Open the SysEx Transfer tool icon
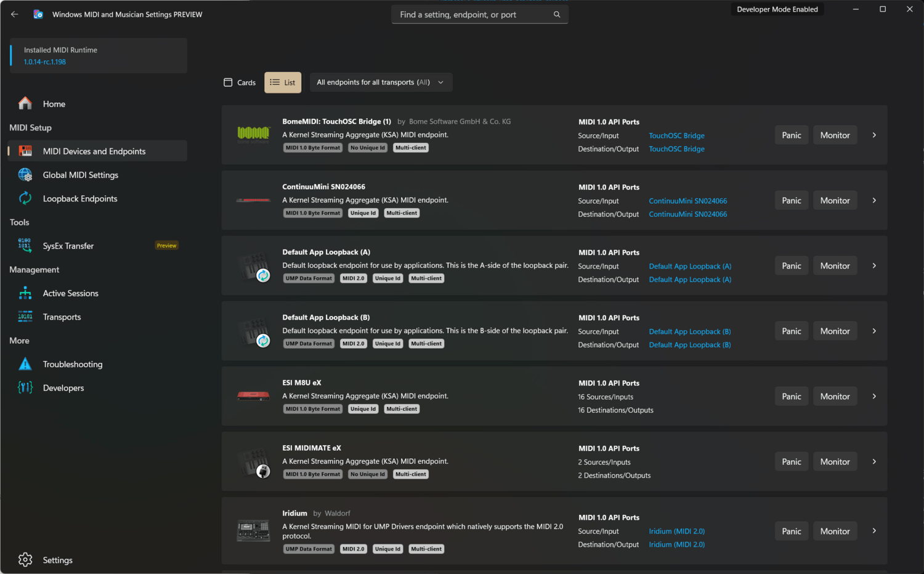This screenshot has width=924, height=574. click(25, 245)
